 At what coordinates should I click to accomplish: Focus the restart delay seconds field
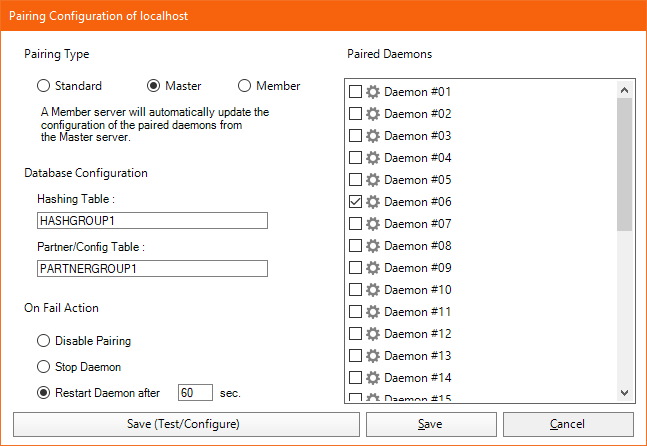[195, 393]
